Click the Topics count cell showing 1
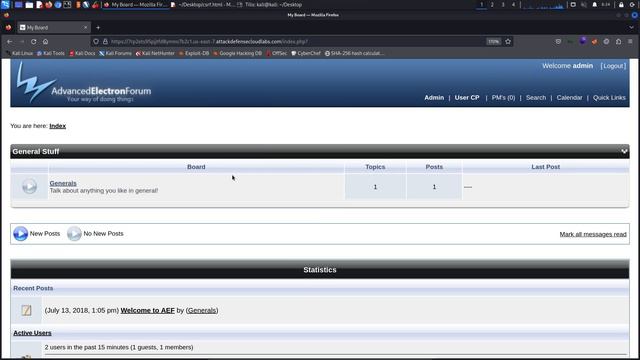 pyautogui.click(x=375, y=187)
